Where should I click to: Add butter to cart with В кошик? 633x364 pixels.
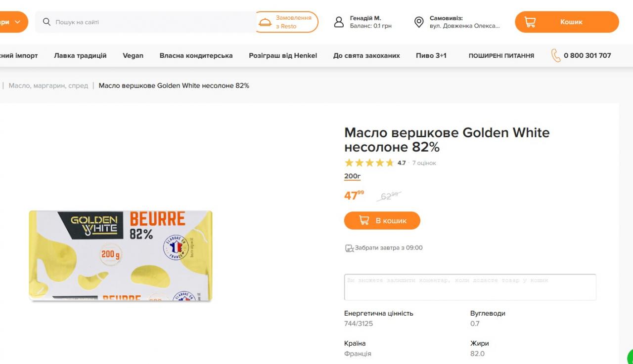[x=382, y=221]
